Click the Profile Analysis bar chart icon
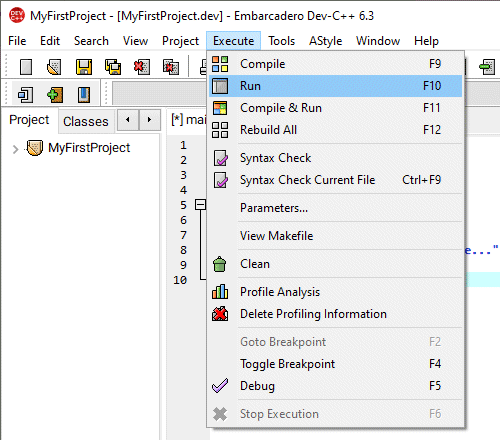Screen dimensions: 500x440 (x=220, y=292)
